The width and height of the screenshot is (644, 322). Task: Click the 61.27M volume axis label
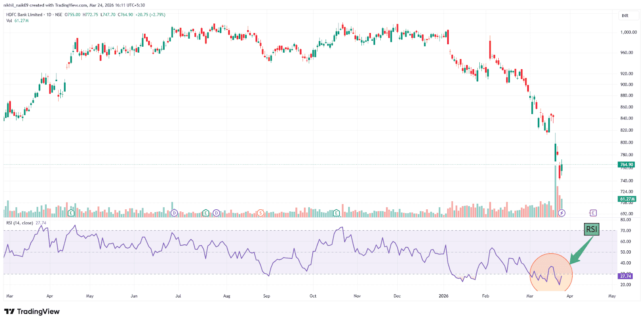627,199
